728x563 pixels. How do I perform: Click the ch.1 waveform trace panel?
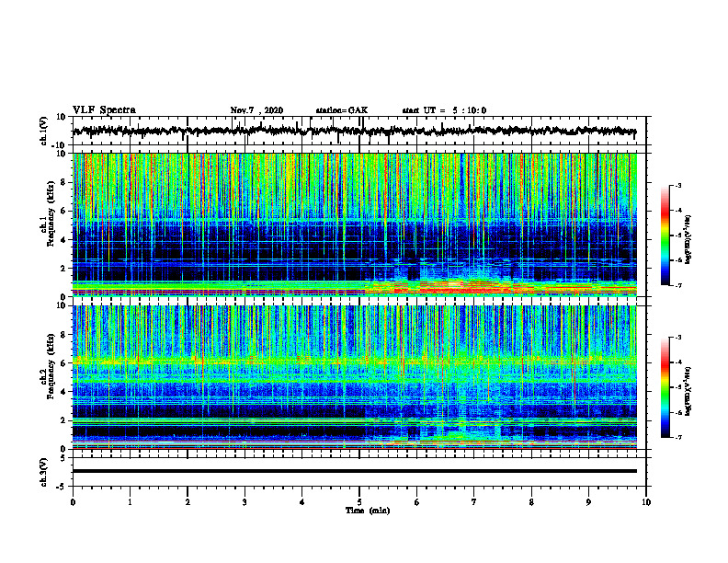pos(358,131)
